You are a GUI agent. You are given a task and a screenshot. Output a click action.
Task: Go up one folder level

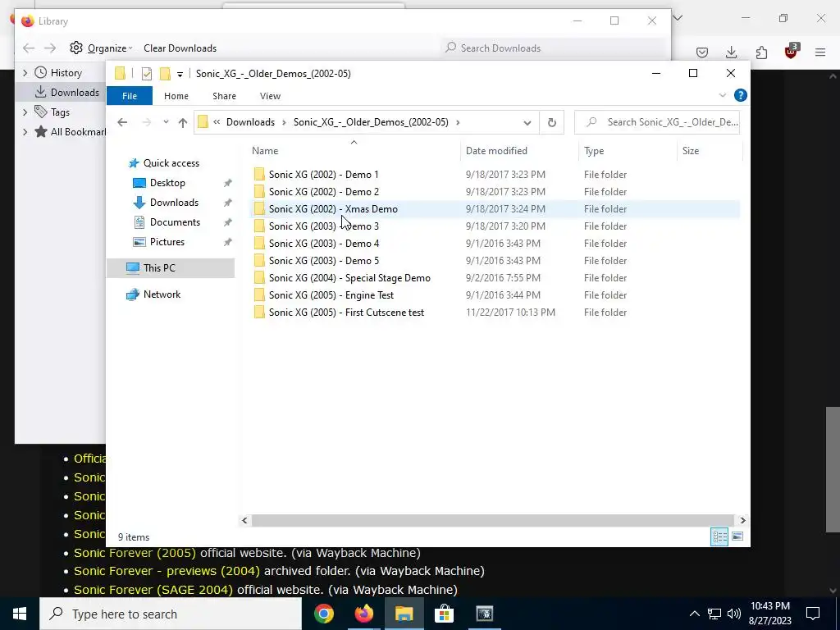tap(183, 122)
